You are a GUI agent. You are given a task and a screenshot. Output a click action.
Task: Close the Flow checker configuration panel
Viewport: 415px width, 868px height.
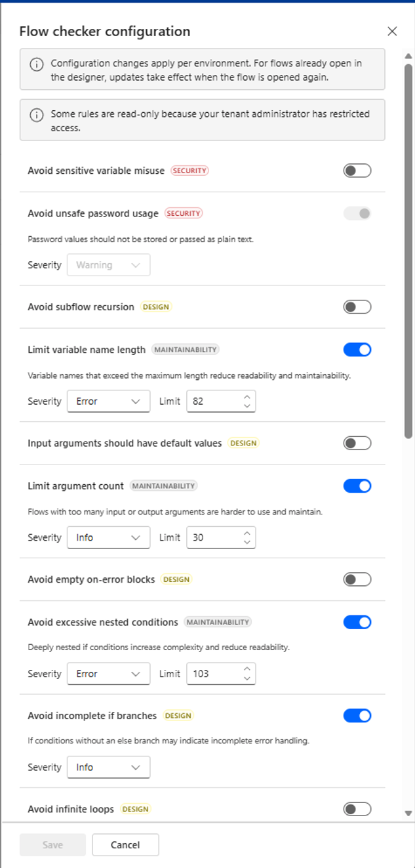click(x=392, y=31)
